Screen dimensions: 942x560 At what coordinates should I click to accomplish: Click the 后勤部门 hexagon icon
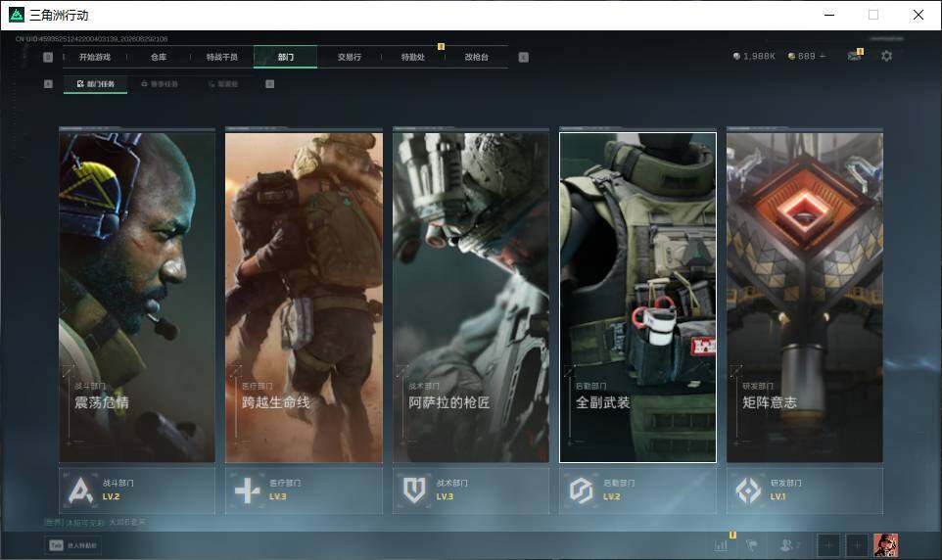(x=581, y=490)
